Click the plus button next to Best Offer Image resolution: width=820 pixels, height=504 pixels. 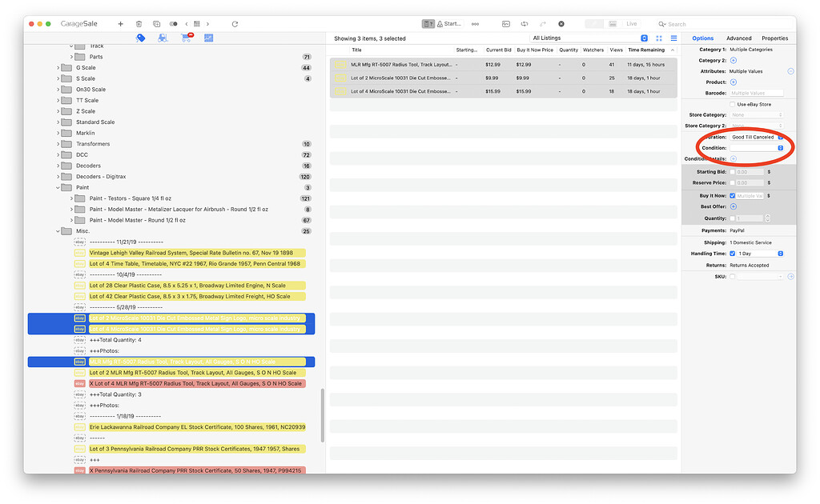coord(734,207)
